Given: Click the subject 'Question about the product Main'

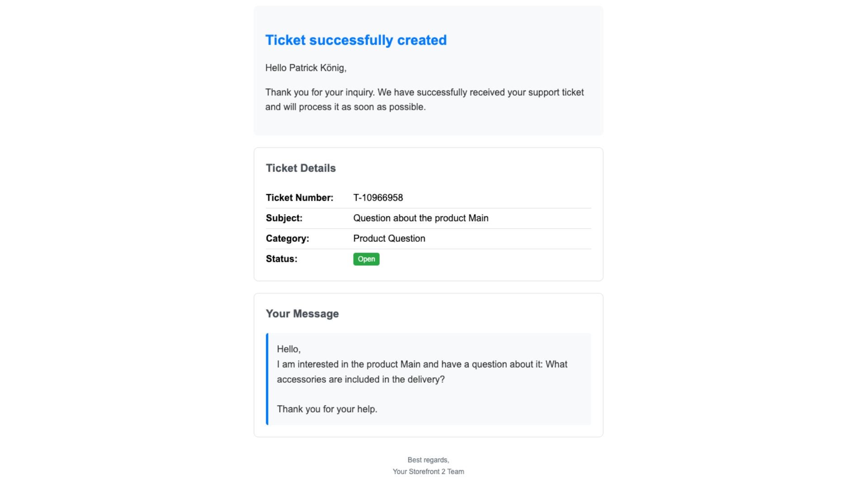Looking at the screenshot, I should [x=420, y=218].
